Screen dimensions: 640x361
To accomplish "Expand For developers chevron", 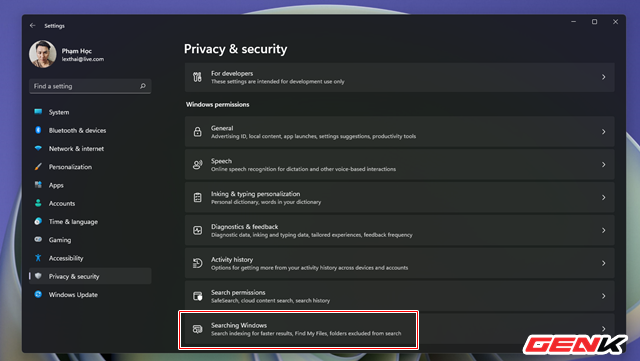I will [603, 77].
